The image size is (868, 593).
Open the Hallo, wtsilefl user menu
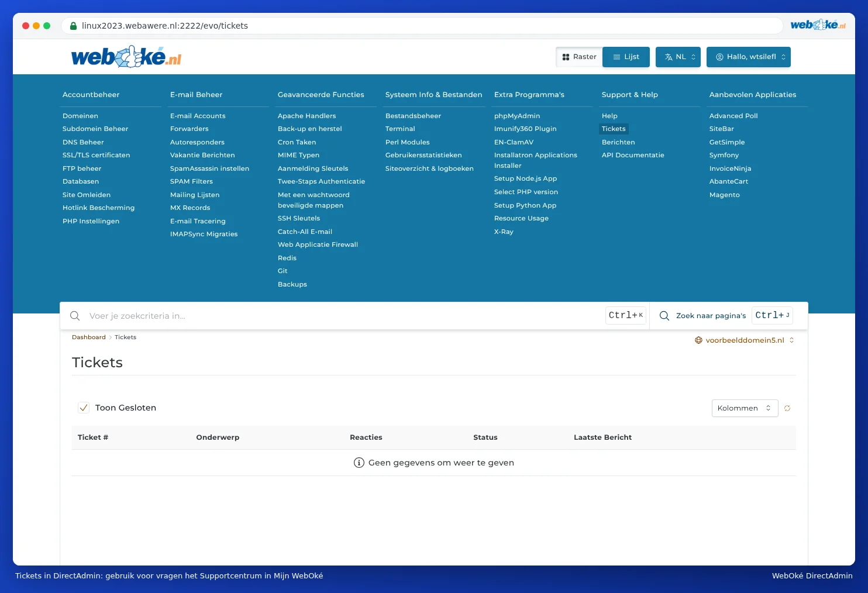click(x=749, y=57)
